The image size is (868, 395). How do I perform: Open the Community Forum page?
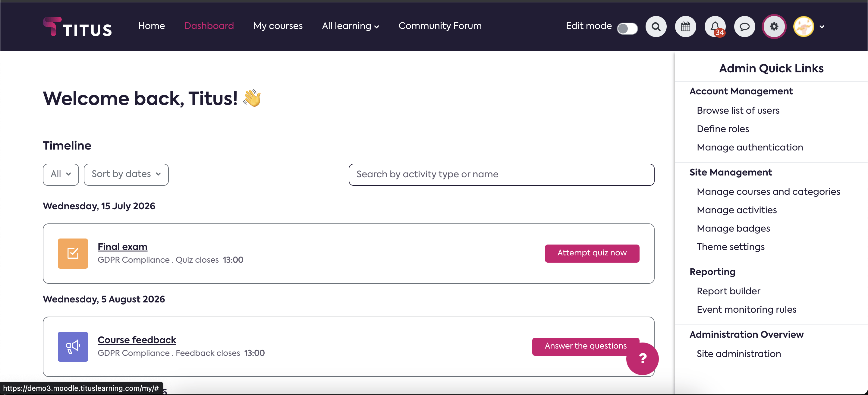pos(440,26)
